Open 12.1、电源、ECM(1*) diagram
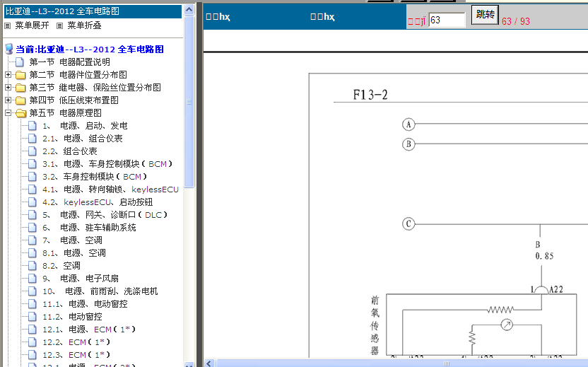The width and height of the screenshot is (588, 367). coord(89,330)
